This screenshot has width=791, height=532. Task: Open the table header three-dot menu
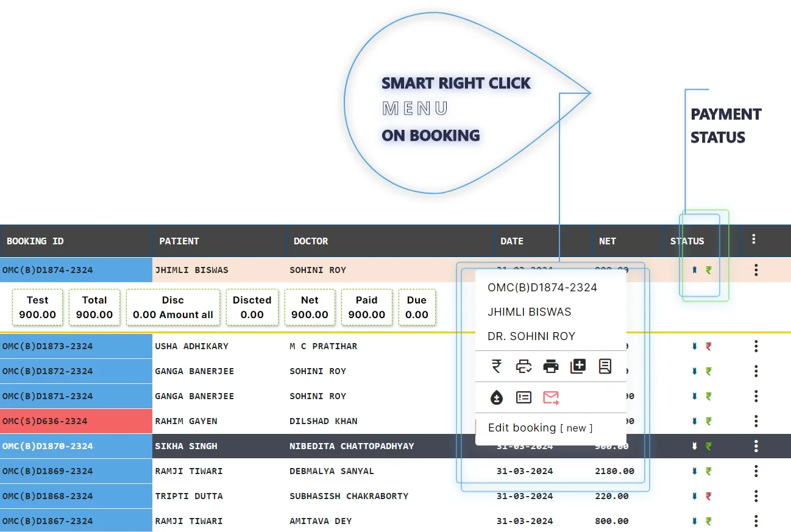[x=754, y=239]
